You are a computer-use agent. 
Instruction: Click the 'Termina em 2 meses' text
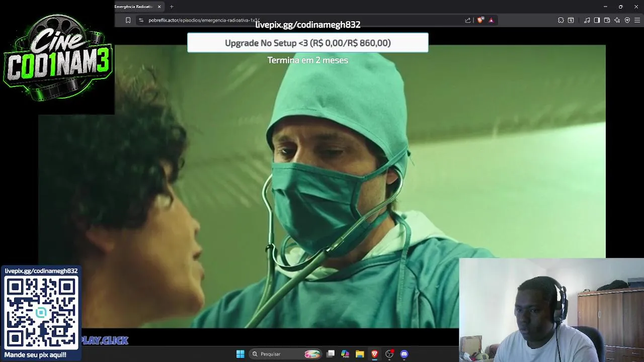tap(308, 60)
